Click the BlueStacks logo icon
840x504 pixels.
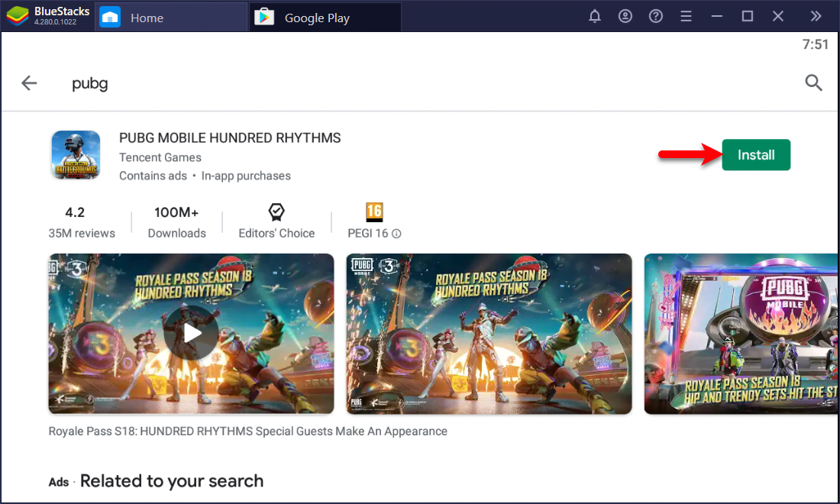tap(17, 16)
